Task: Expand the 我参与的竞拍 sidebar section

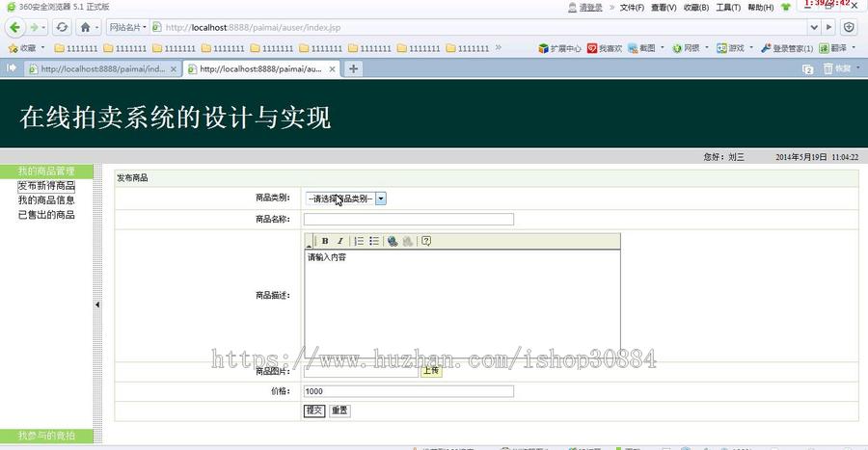Action: (46, 436)
